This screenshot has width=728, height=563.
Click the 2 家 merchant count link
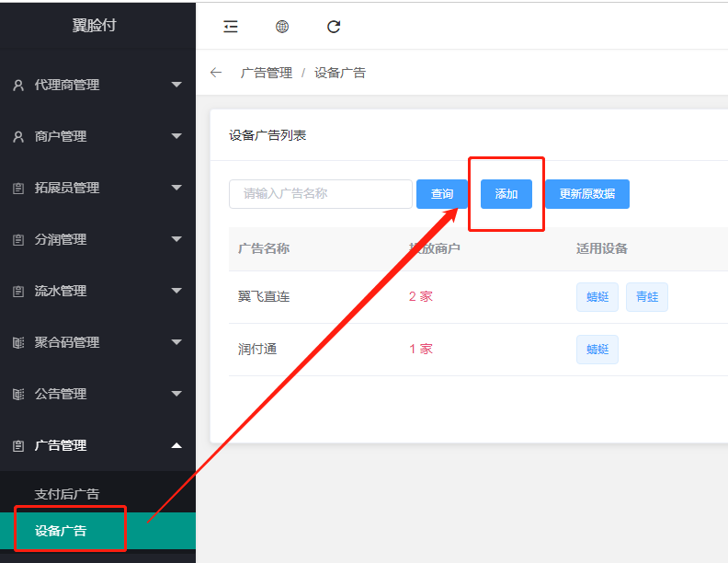click(421, 297)
